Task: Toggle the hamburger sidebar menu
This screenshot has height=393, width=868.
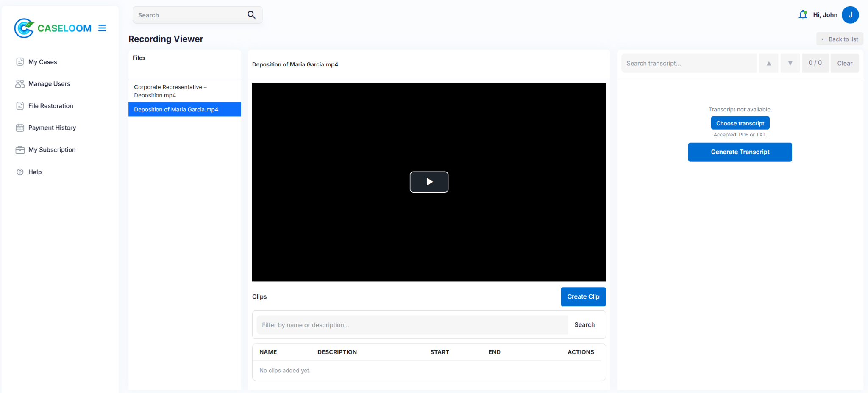Action: tap(102, 28)
